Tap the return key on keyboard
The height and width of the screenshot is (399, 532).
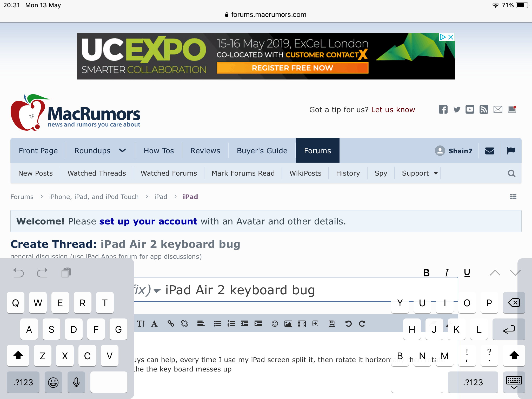[x=509, y=329]
